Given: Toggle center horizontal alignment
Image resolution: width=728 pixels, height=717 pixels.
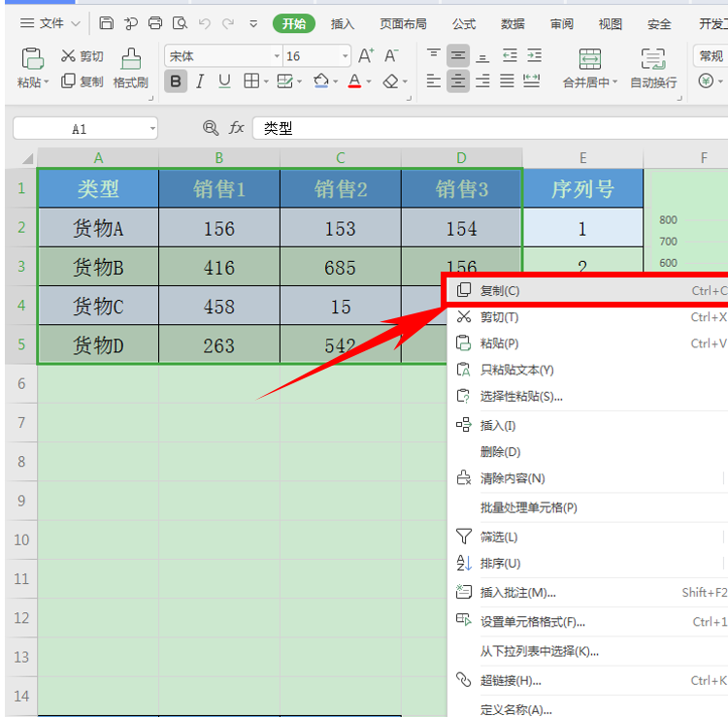Looking at the screenshot, I should tap(458, 81).
